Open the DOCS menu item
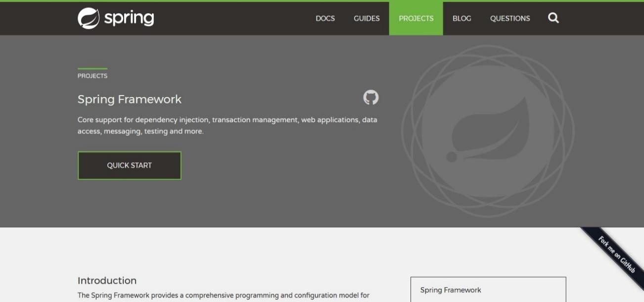The image size is (644, 302). (325, 18)
